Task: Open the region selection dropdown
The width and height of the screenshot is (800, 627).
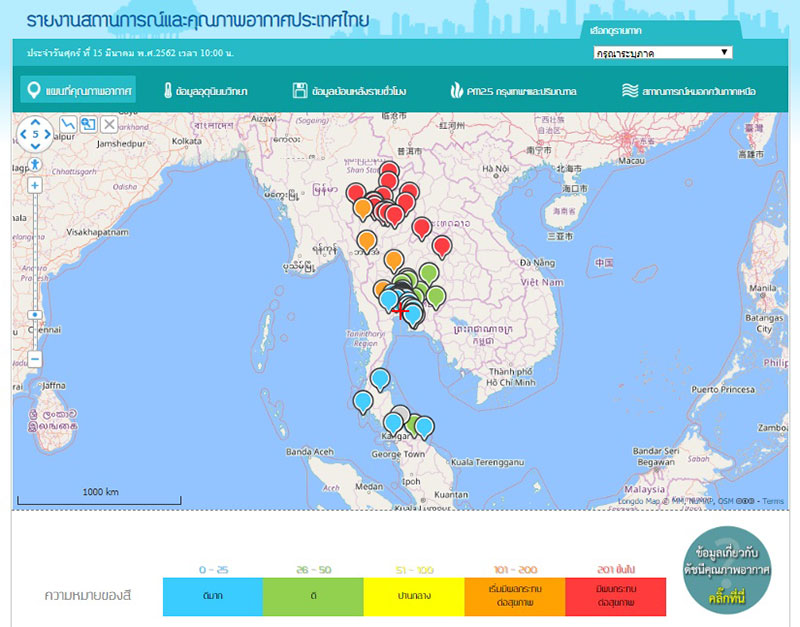Action: [x=661, y=52]
